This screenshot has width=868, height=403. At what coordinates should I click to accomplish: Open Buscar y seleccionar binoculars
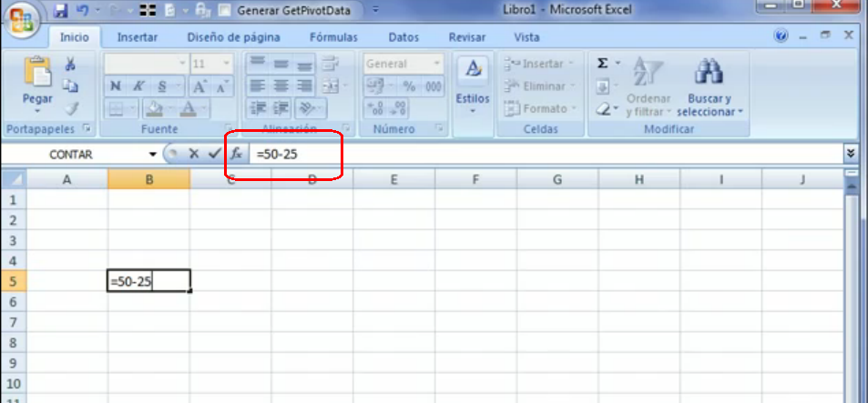coord(709,74)
